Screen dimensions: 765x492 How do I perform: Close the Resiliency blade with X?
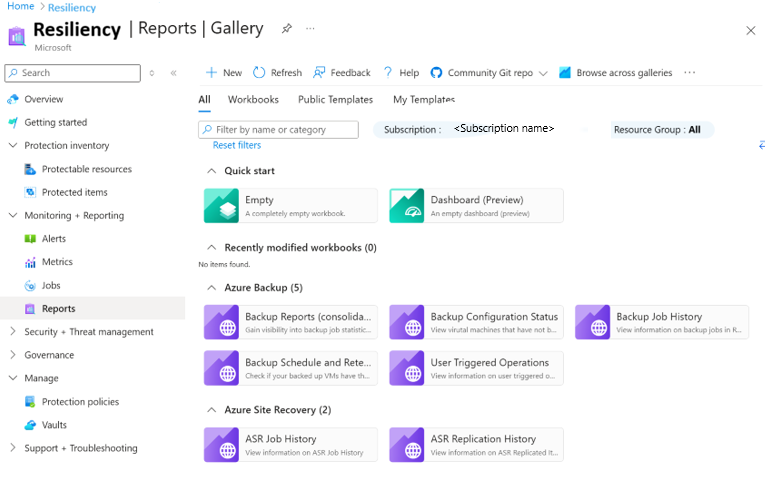(750, 31)
